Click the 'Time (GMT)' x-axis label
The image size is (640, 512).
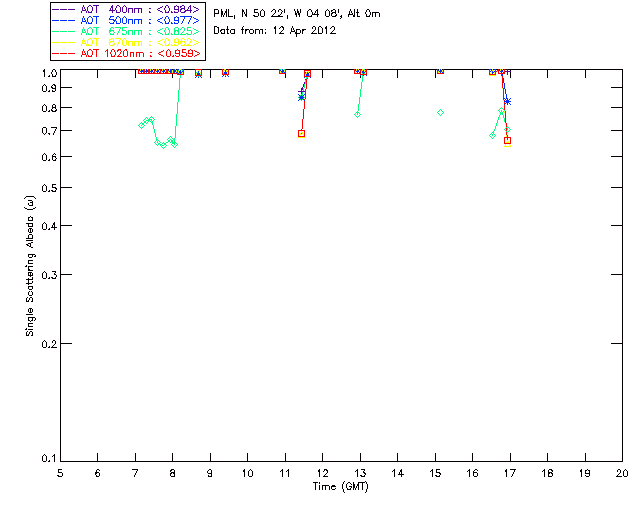tap(340, 487)
